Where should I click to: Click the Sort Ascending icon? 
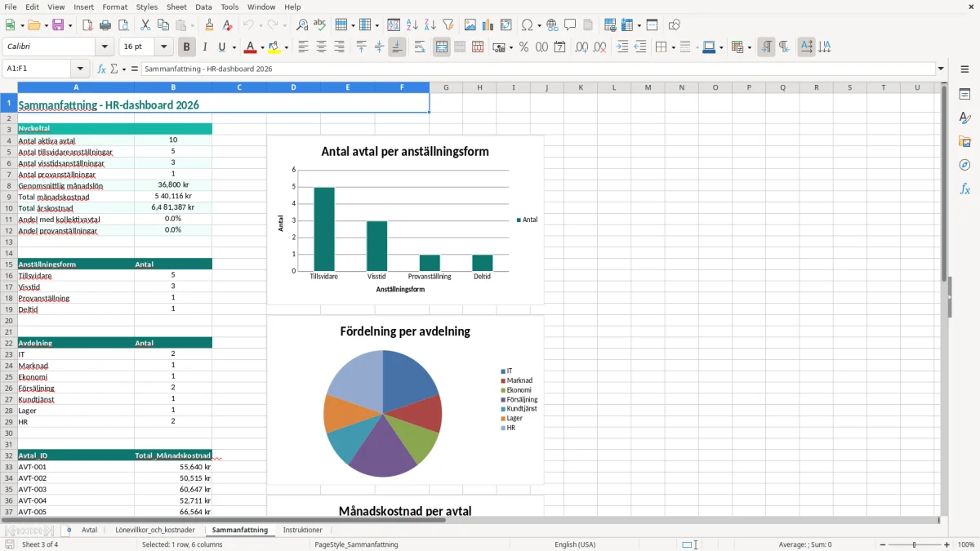[x=412, y=25]
